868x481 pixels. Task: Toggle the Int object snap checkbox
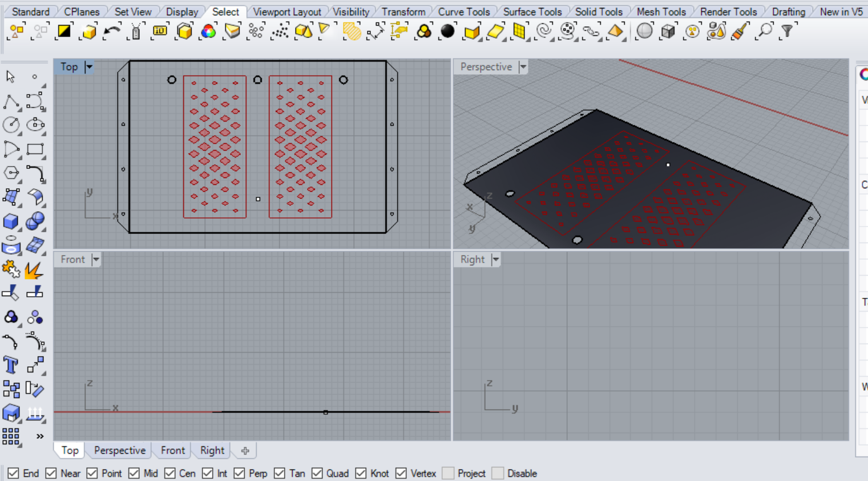click(208, 473)
